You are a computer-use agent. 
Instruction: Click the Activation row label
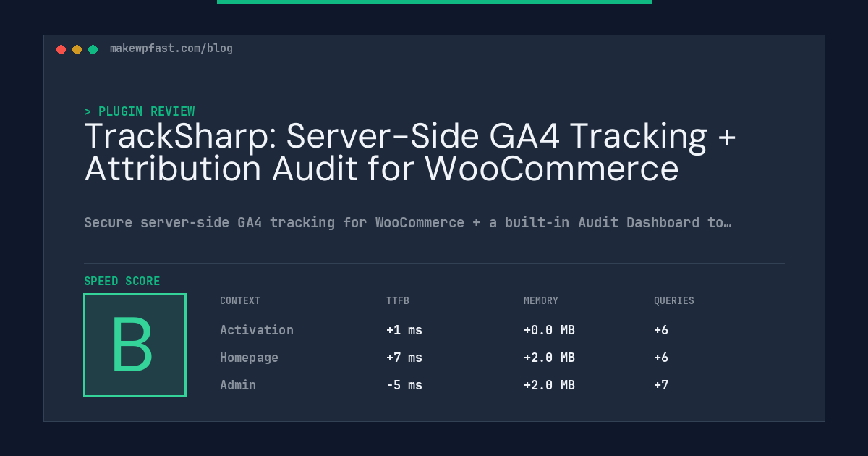(257, 330)
